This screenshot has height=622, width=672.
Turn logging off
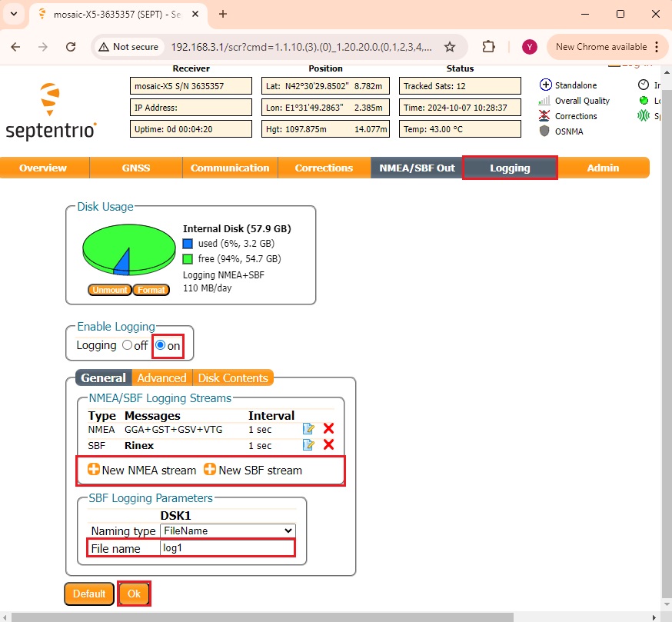pyautogui.click(x=127, y=346)
